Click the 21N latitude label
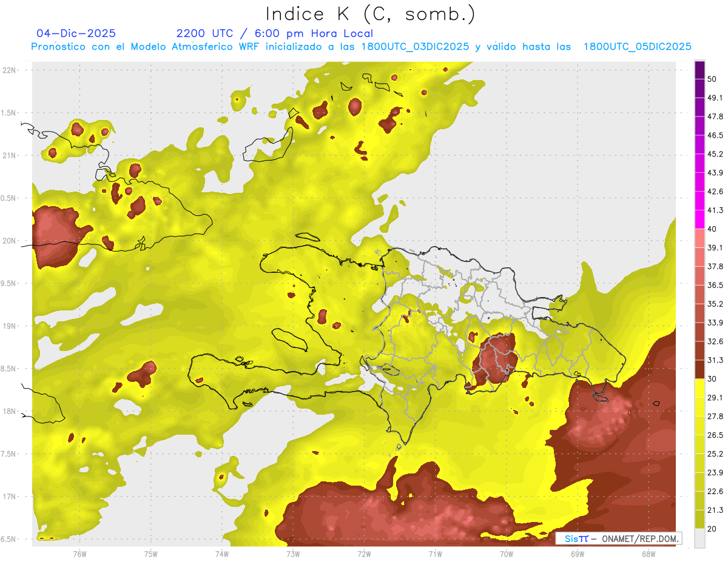The image size is (728, 562). 10,155
